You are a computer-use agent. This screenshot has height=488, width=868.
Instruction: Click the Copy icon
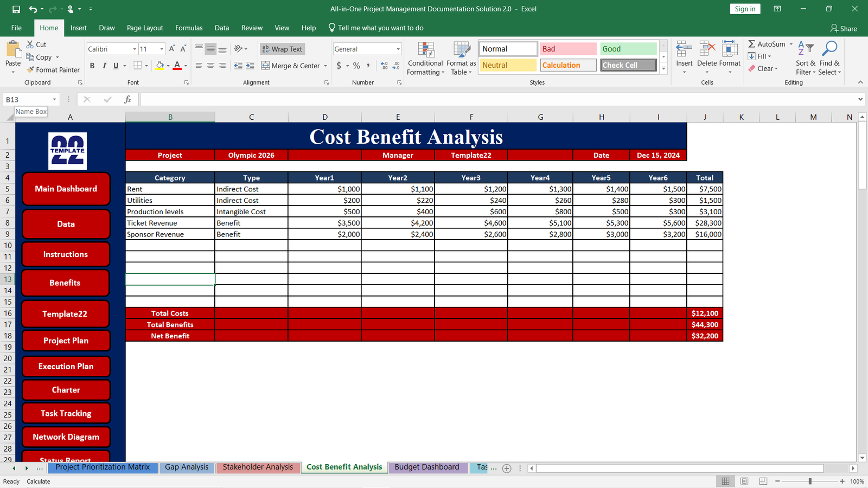click(x=30, y=57)
